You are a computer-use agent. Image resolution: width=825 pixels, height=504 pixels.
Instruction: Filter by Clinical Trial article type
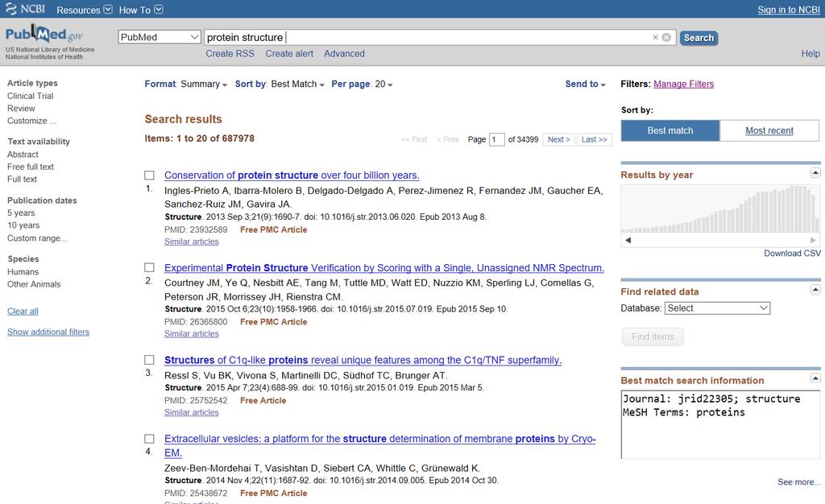[30, 96]
